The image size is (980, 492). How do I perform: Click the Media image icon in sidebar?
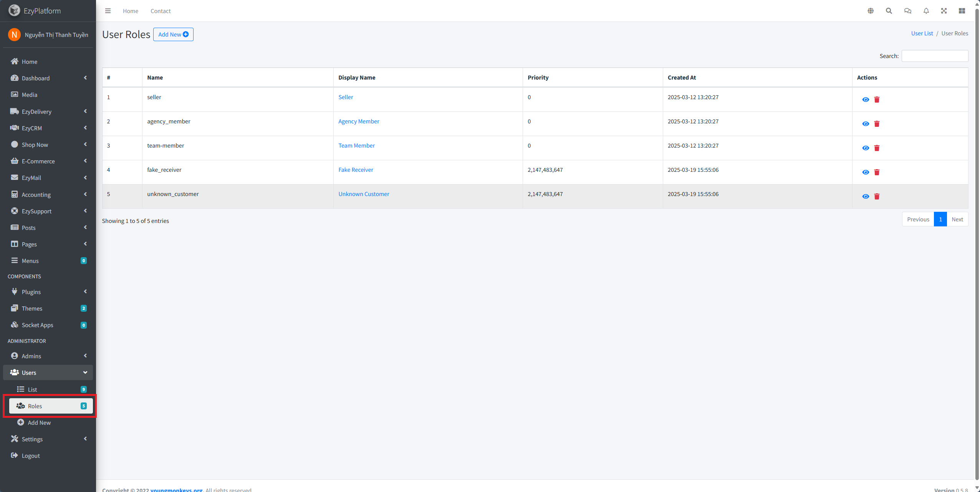click(15, 94)
